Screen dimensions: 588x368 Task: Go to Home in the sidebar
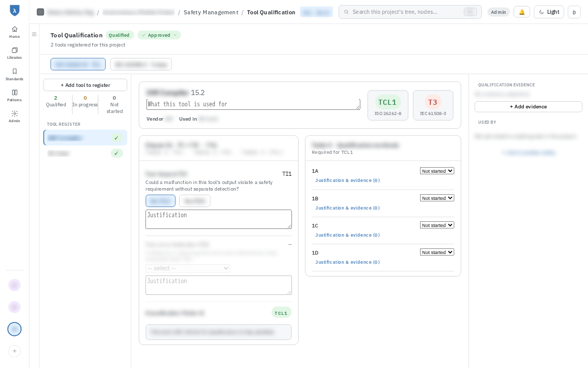[14, 32]
